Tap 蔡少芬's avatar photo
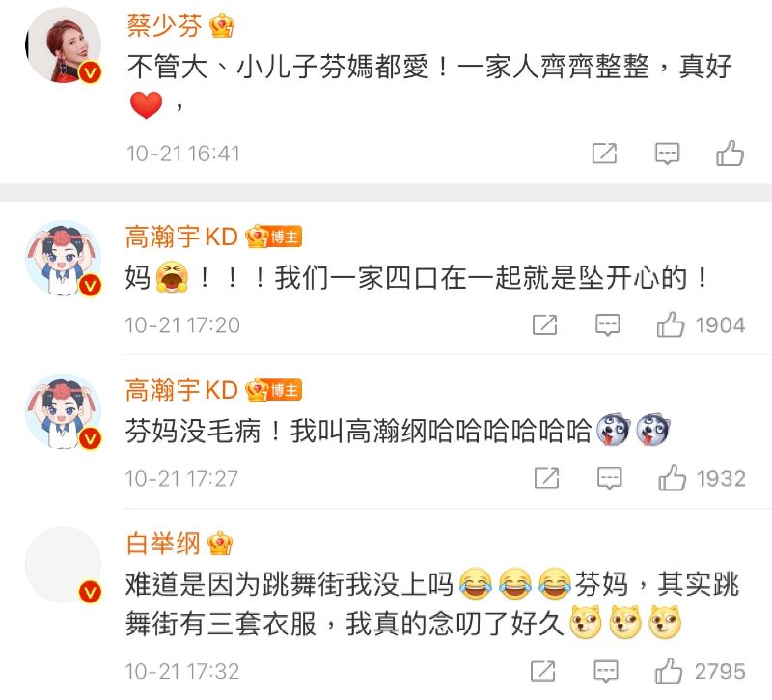This screenshot has height=700, width=772. pyautogui.click(x=64, y=44)
